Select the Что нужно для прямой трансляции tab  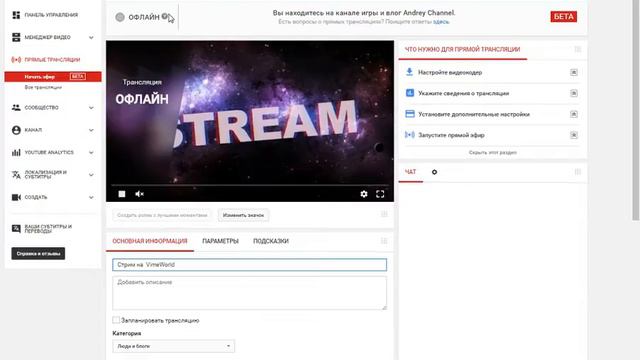pyautogui.click(x=462, y=49)
